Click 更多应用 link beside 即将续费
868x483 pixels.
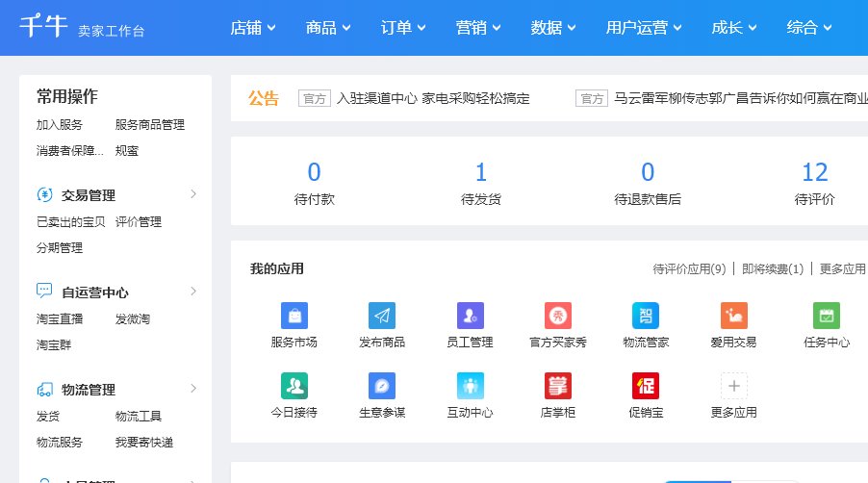pyautogui.click(x=843, y=268)
